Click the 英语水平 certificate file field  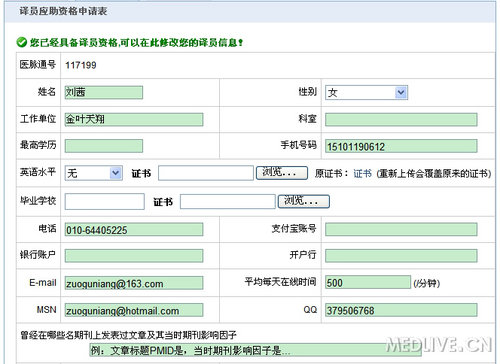tap(206, 173)
